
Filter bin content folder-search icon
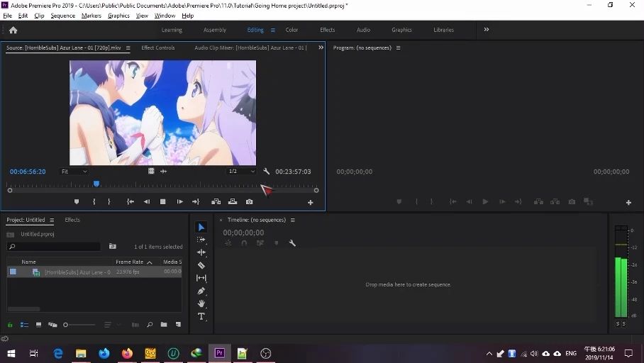[113, 247]
